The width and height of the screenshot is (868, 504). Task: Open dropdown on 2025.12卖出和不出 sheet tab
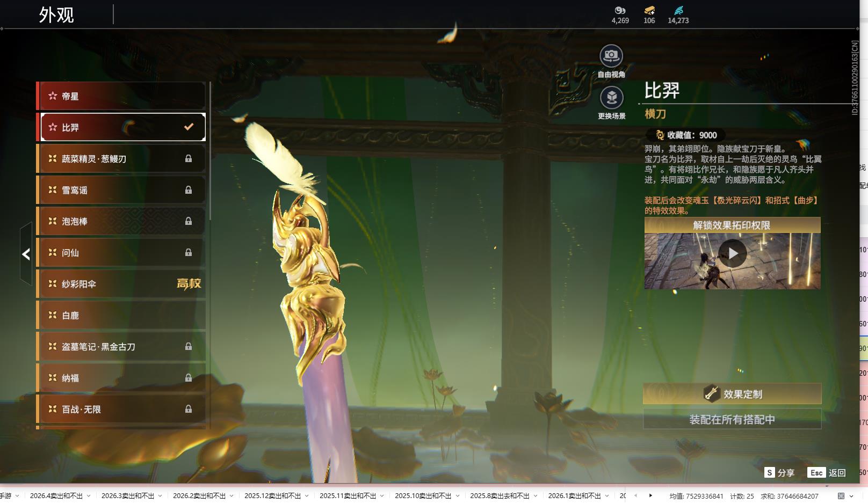(x=307, y=495)
